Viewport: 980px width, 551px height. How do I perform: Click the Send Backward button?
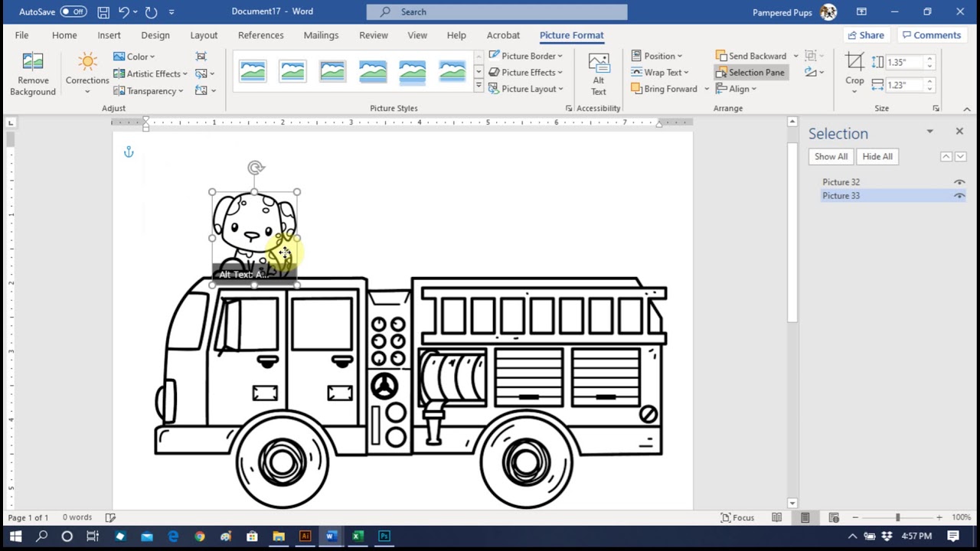(751, 56)
